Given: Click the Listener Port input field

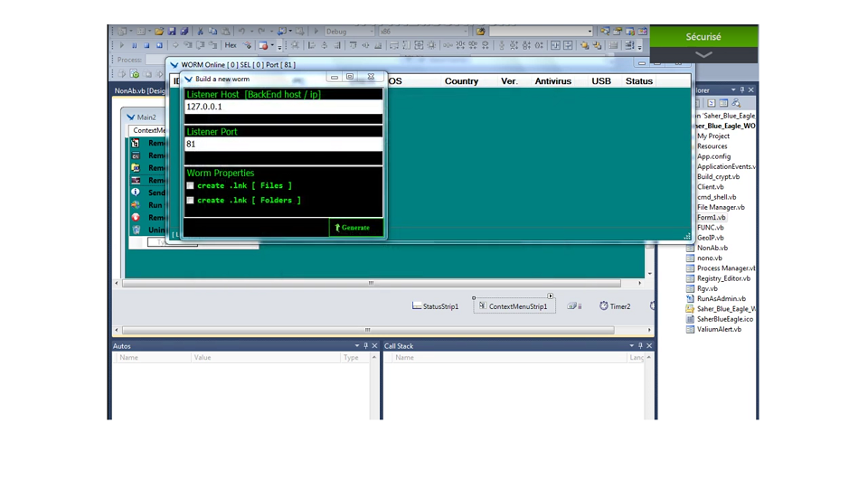Looking at the screenshot, I should 283,144.
